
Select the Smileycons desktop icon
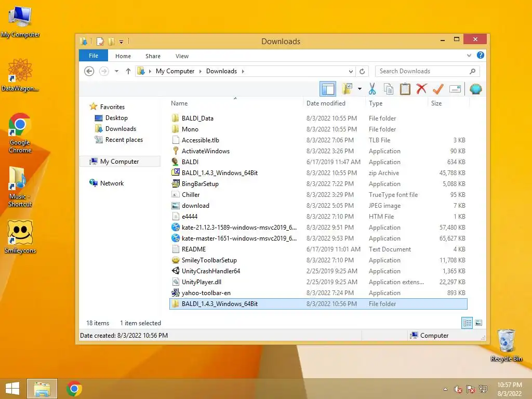20,236
